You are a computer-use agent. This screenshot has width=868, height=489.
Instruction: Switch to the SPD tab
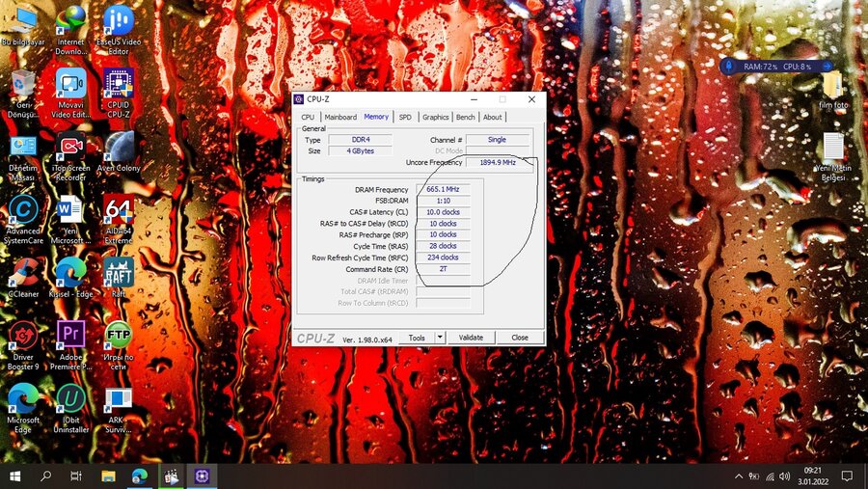[405, 117]
